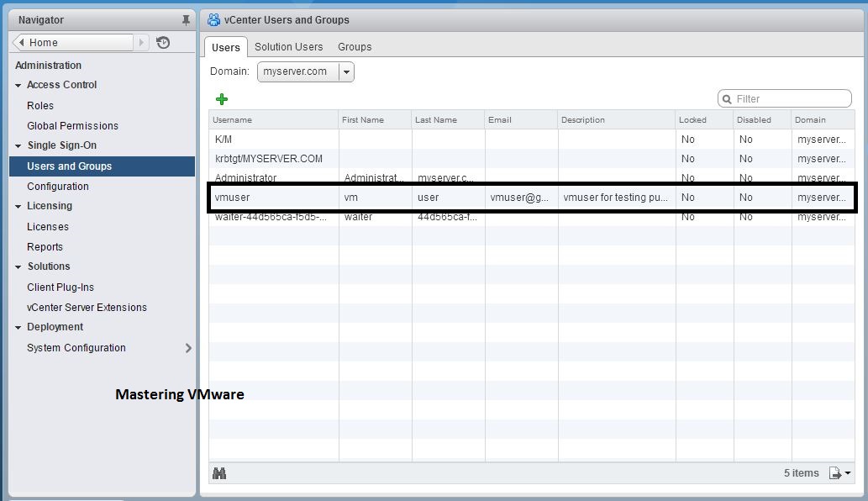This screenshot has width=868, height=501.
Task: Open the recent history icon
Action: (x=163, y=43)
